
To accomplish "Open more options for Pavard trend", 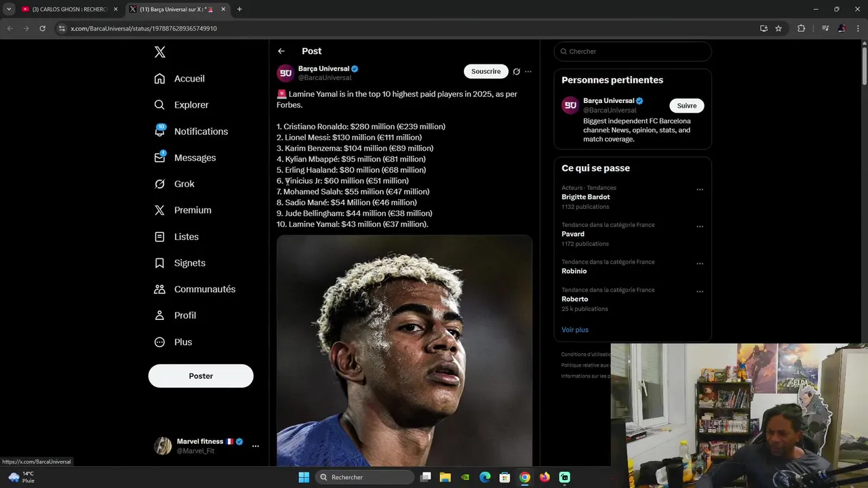I will click(700, 227).
